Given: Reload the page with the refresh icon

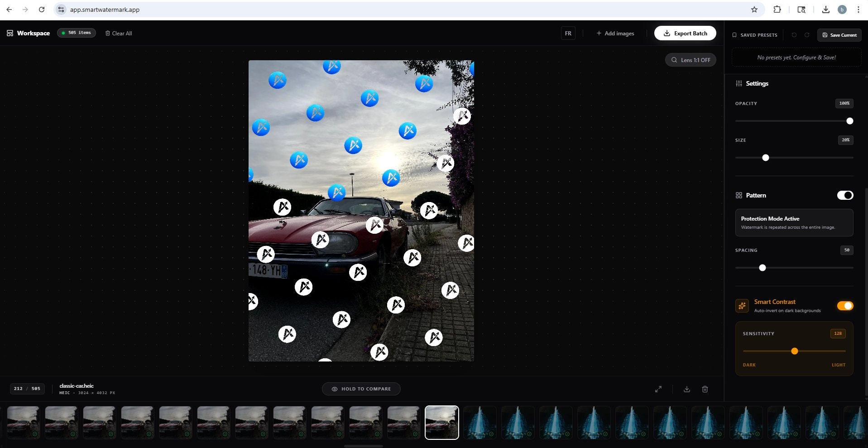Looking at the screenshot, I should (x=42, y=10).
